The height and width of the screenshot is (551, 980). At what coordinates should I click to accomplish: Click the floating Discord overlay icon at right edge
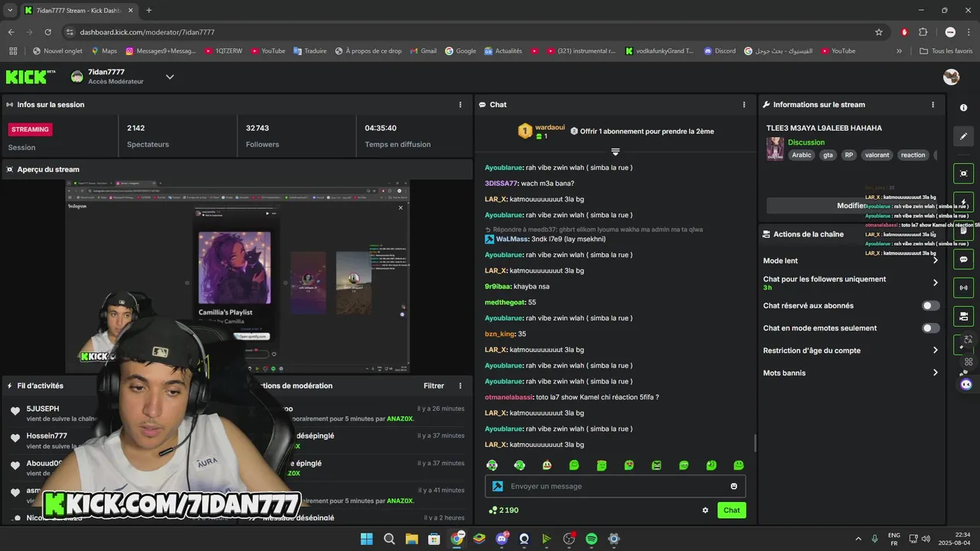click(x=966, y=384)
